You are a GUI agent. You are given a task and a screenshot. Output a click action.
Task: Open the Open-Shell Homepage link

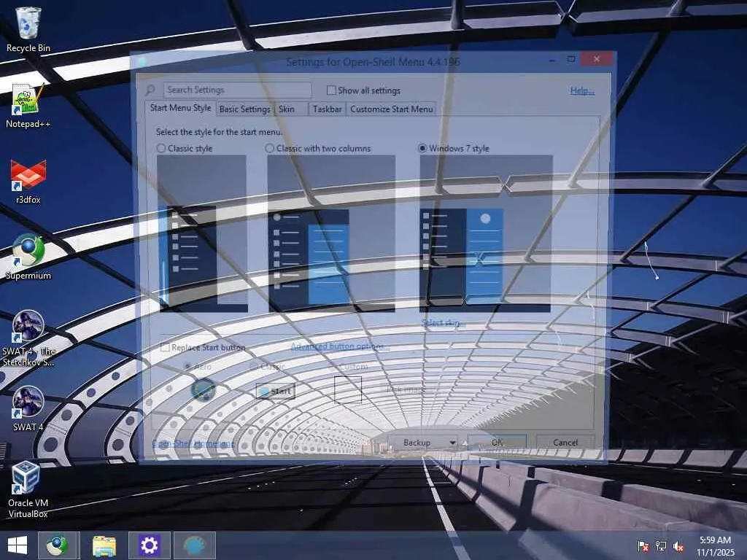pos(193,443)
